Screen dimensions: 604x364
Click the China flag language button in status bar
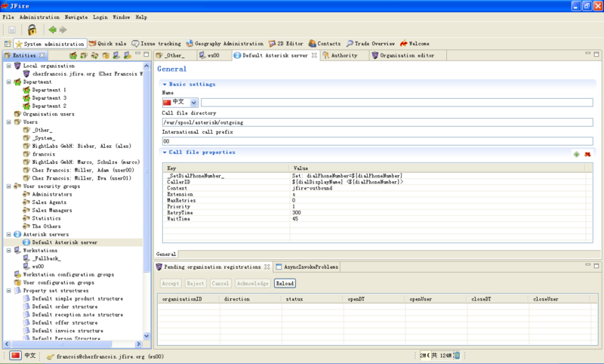click(15, 356)
